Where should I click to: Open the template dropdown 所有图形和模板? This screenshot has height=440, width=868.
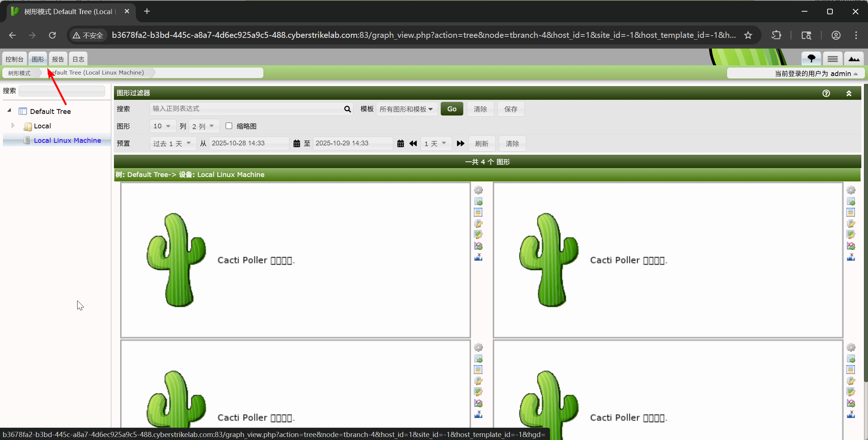(406, 109)
